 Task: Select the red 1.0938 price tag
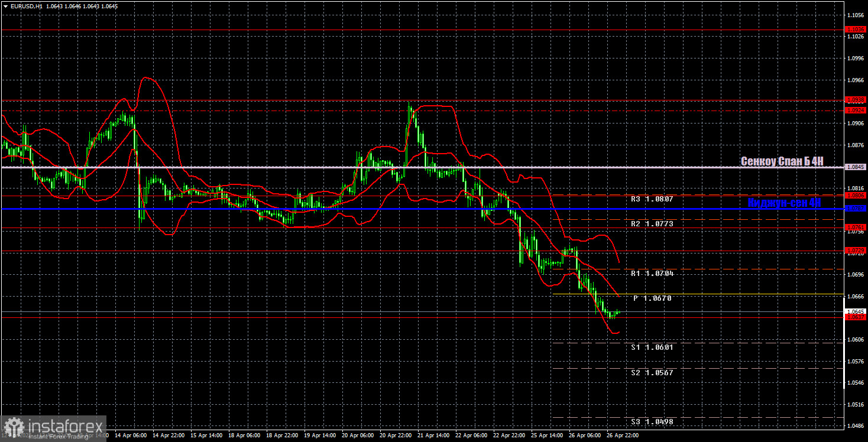click(856, 99)
